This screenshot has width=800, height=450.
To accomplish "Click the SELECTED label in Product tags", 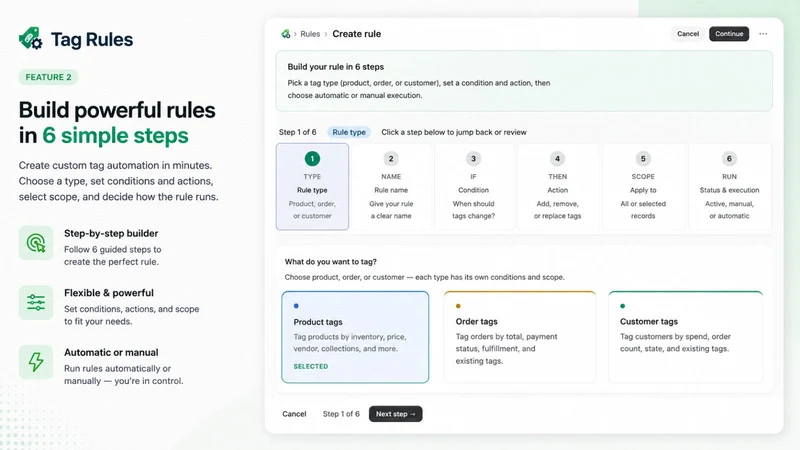I will [311, 366].
